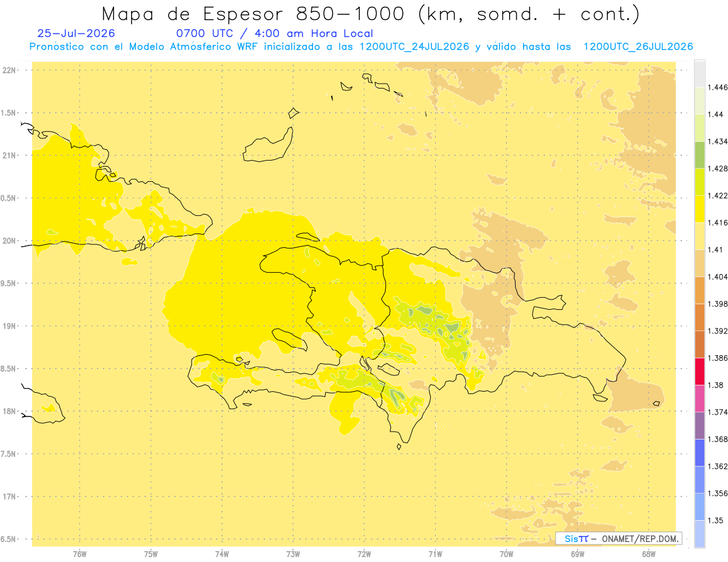Click the longitude label "69W"
Screen dimensions: 728x562
click(x=578, y=555)
